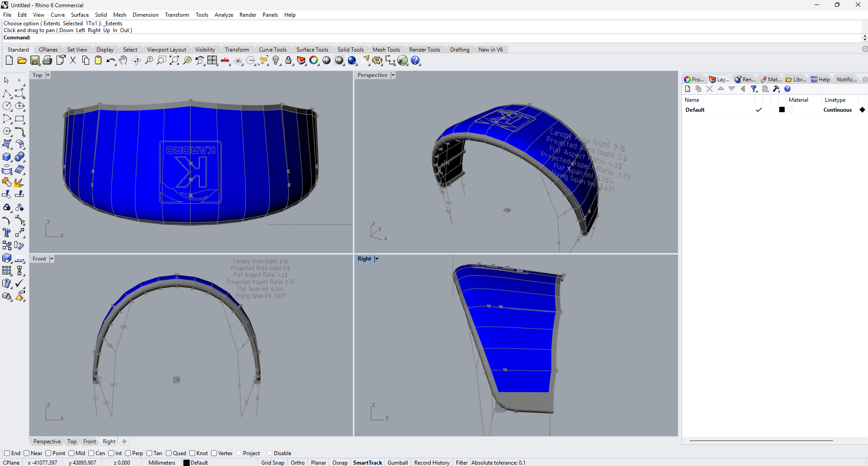This screenshot has width=868, height=466.
Task: Switch to the Mesh Tools toolbar tab
Action: point(386,50)
